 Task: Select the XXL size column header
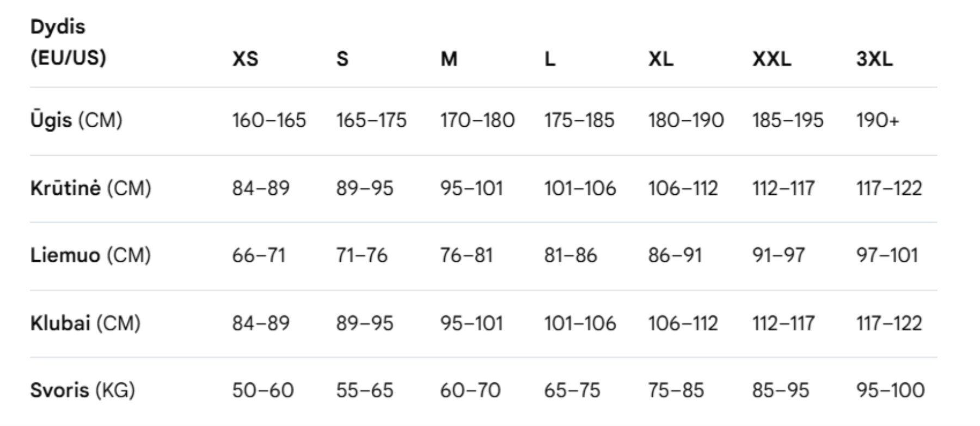(x=771, y=58)
